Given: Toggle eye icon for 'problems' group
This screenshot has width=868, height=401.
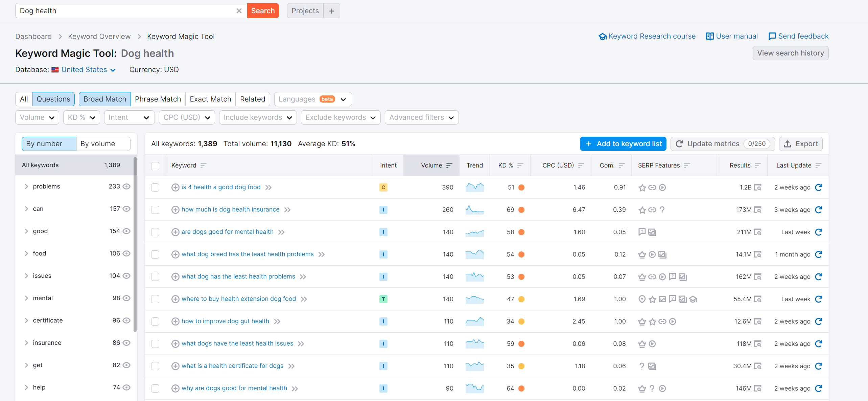Looking at the screenshot, I should click(126, 186).
